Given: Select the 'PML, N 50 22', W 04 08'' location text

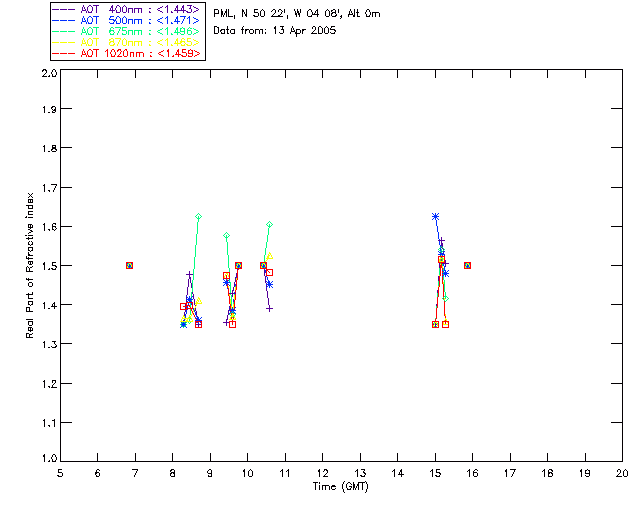Looking at the screenshot, I should click(x=277, y=13).
